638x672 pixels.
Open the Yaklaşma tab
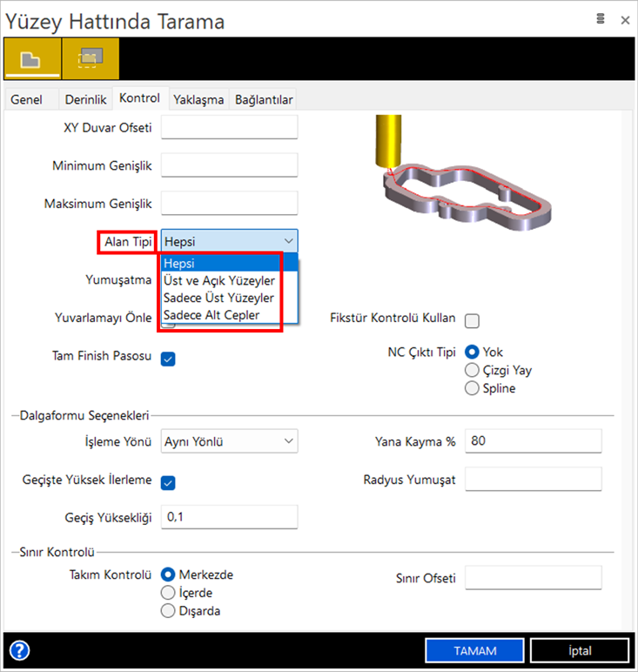tap(198, 99)
